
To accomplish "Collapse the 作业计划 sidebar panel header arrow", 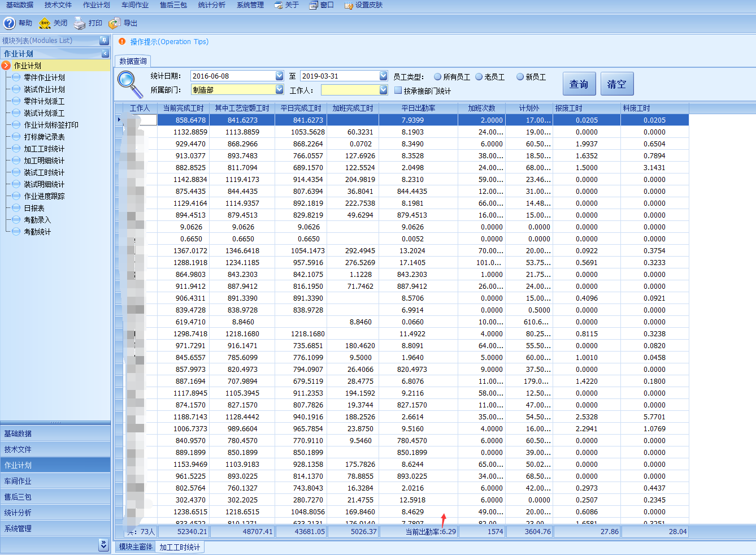I will point(105,54).
